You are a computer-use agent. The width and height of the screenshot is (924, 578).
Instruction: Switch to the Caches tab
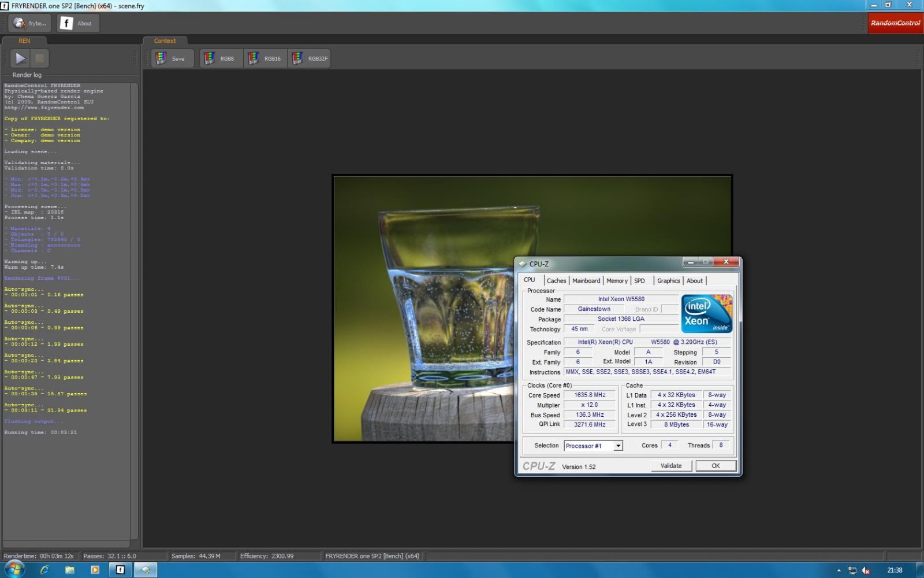[556, 281]
